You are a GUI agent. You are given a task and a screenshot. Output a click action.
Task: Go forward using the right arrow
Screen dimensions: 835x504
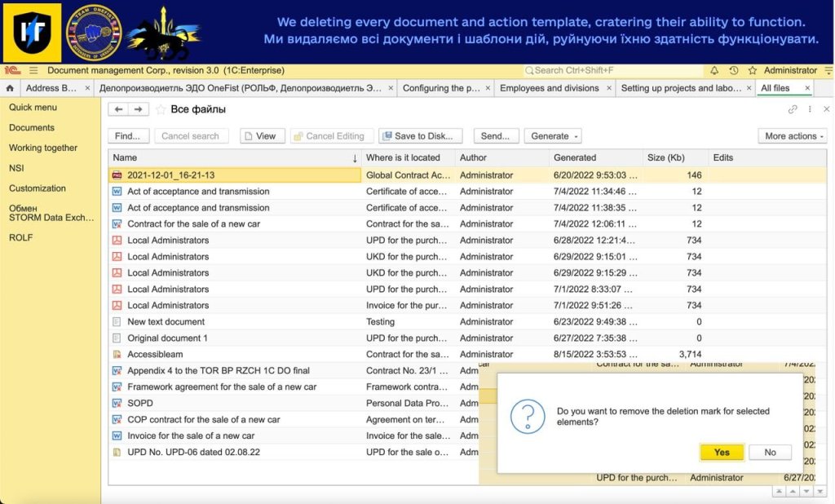138,109
